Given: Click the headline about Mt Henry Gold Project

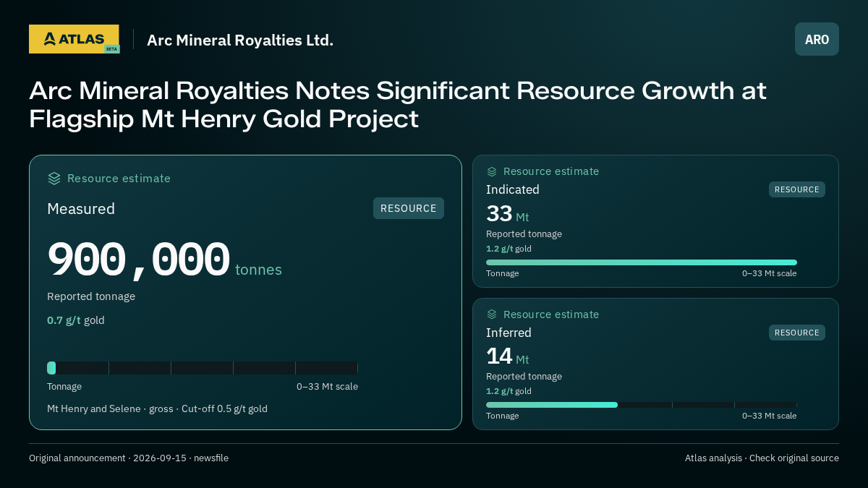Looking at the screenshot, I should 398,105.
